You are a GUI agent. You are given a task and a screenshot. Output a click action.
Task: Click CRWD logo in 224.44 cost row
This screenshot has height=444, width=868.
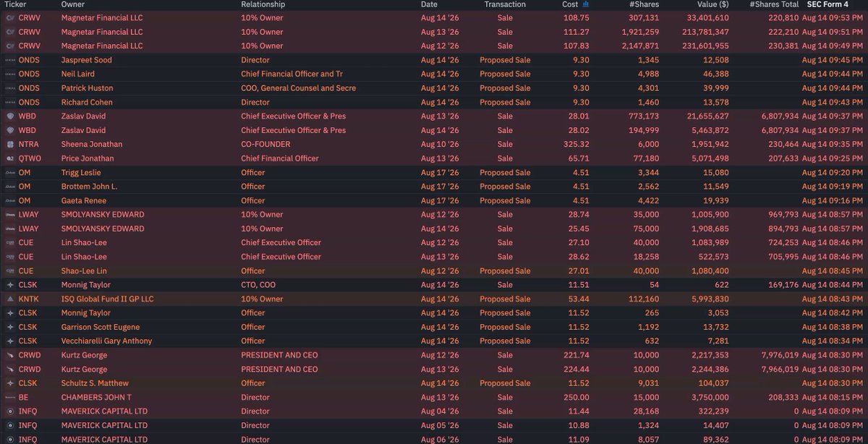[x=10, y=370]
